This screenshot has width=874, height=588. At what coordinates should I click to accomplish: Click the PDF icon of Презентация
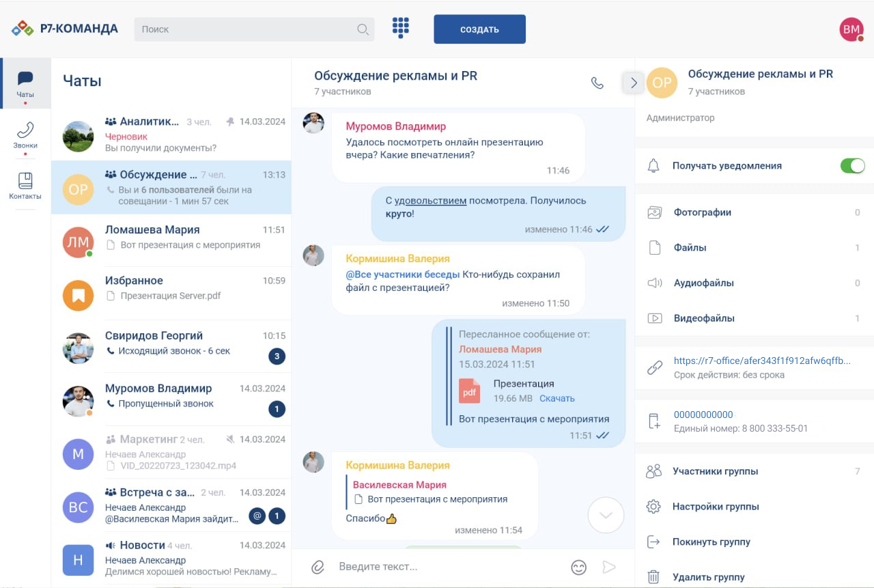coord(469,391)
